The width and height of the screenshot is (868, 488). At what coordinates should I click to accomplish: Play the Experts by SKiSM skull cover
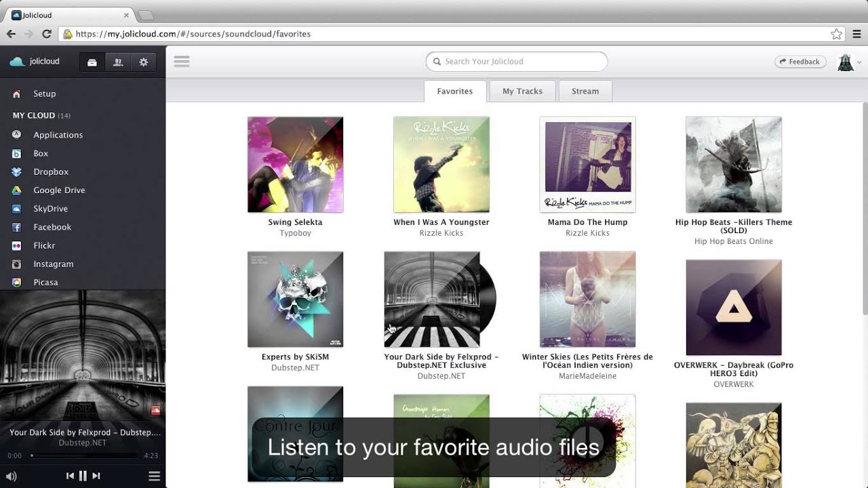(x=295, y=300)
